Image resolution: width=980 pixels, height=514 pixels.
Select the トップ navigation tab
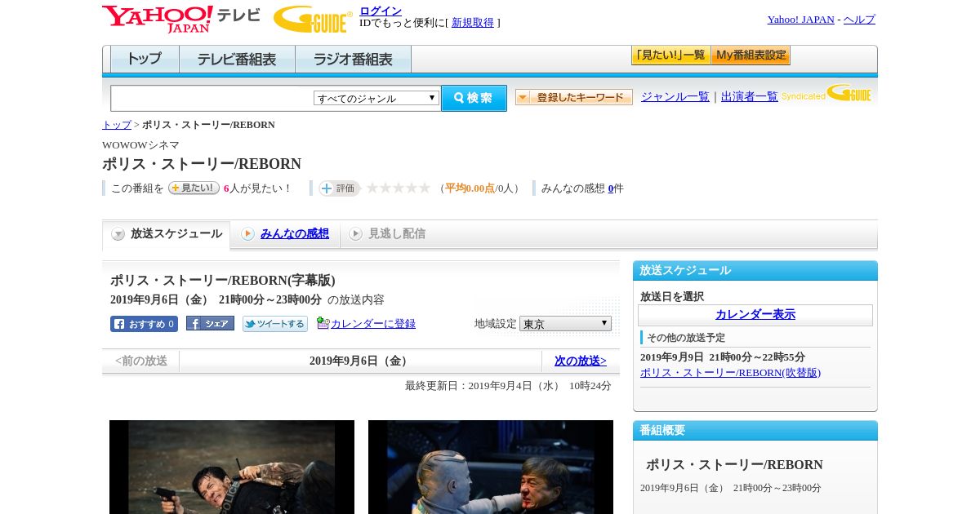145,60
